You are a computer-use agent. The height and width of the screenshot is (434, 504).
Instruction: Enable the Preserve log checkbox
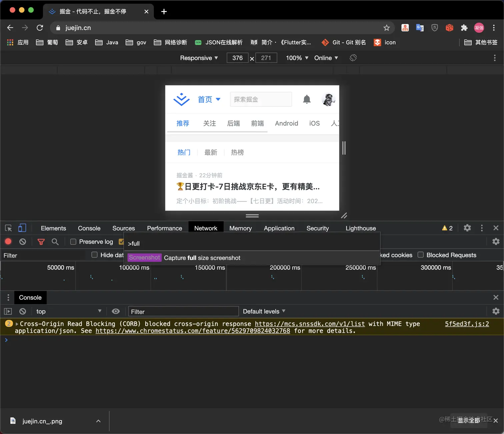pyautogui.click(x=73, y=242)
